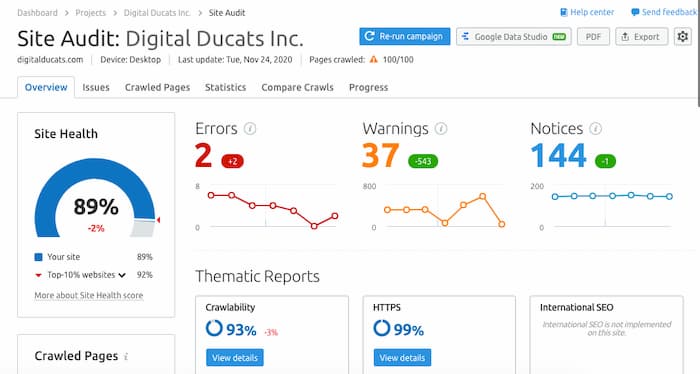Click the Notices info icon
The height and width of the screenshot is (374, 700).
point(596,129)
